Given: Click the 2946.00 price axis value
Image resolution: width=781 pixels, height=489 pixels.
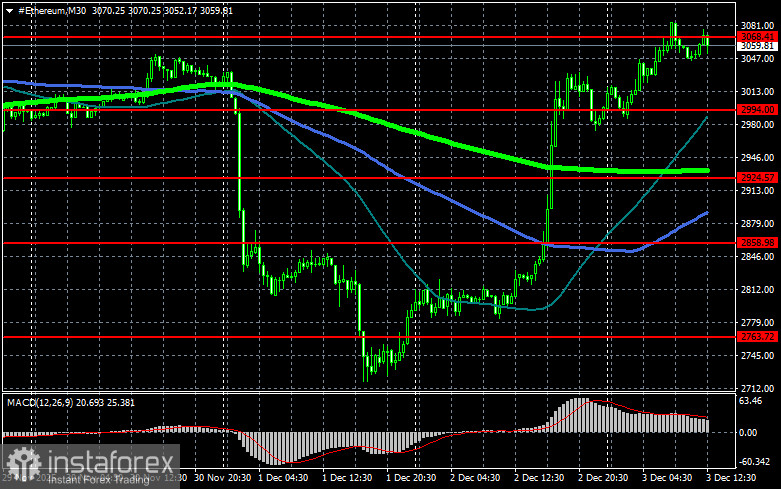Looking at the screenshot, I should tap(758, 157).
